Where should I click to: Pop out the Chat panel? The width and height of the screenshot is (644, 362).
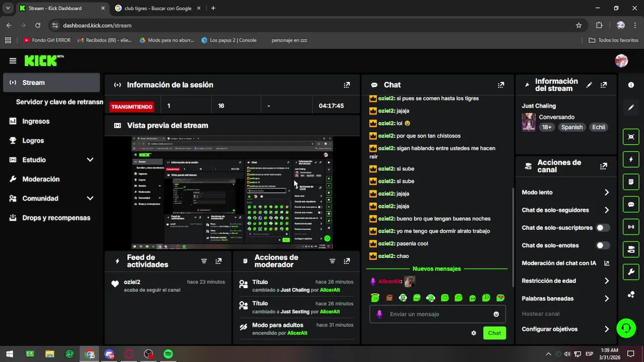(501, 85)
